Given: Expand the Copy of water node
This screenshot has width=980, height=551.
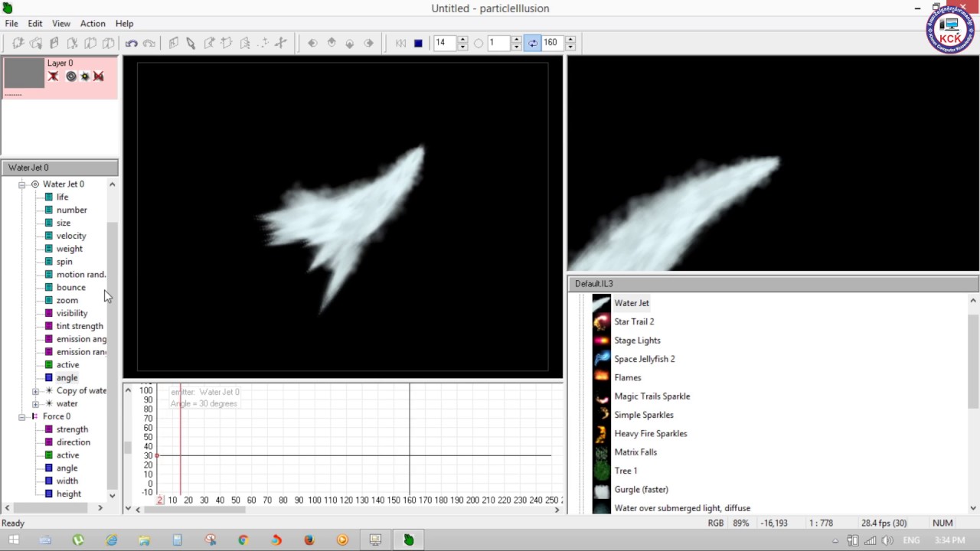Looking at the screenshot, I should [x=35, y=391].
